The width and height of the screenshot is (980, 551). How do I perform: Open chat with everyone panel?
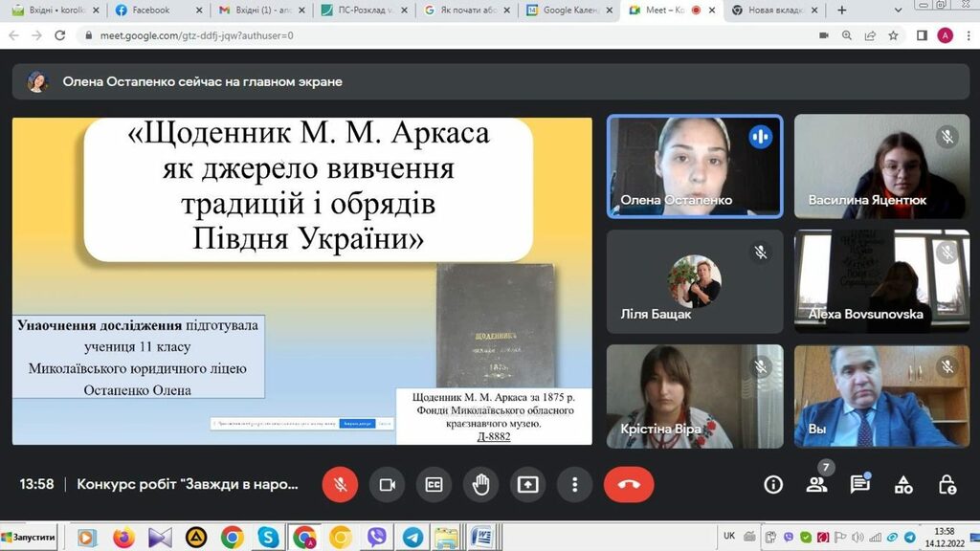click(x=859, y=484)
